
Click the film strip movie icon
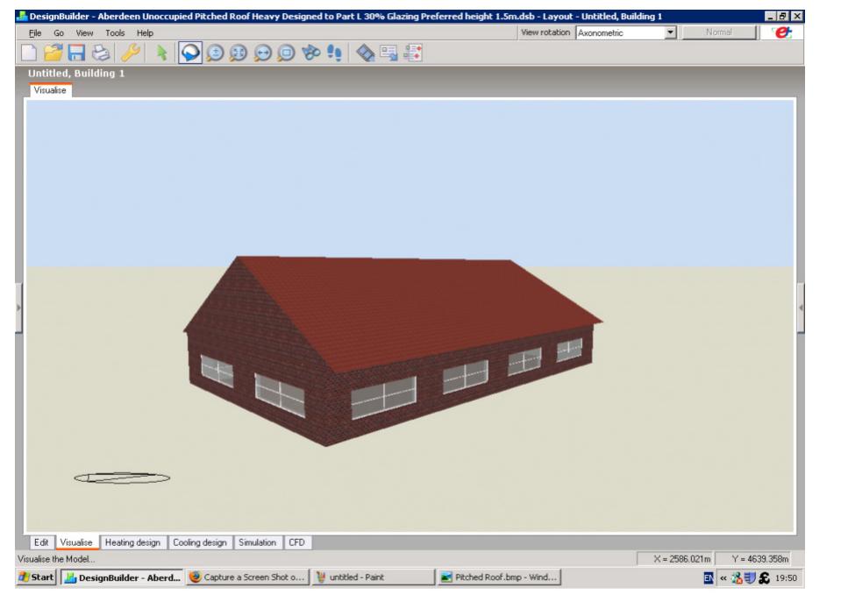tap(366, 53)
